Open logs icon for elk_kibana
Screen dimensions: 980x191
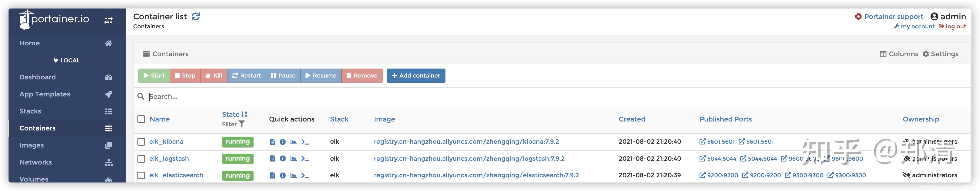(272, 142)
